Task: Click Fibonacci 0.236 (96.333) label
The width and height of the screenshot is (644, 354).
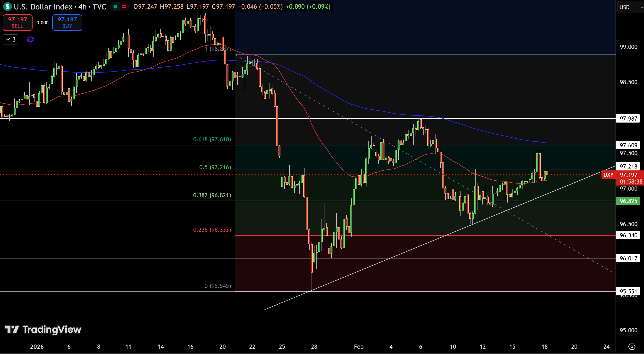Action: click(x=212, y=230)
